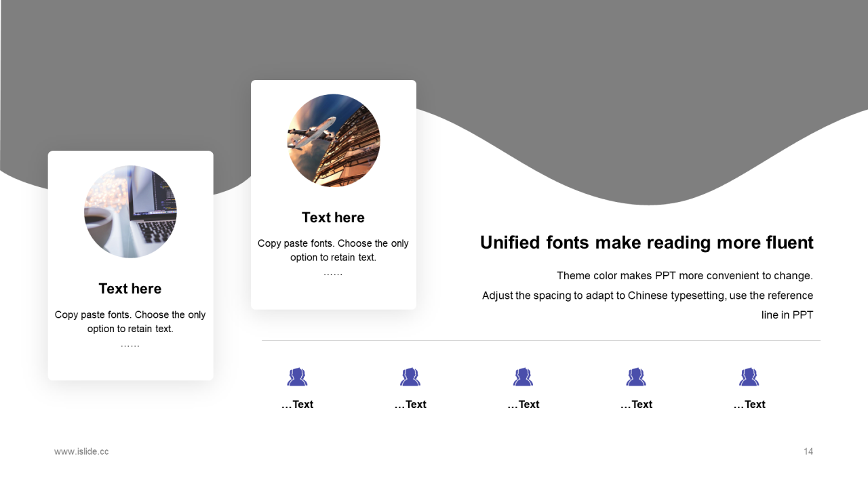Open the www.islide.cc footer link
868x488 pixels.
pyautogui.click(x=81, y=451)
